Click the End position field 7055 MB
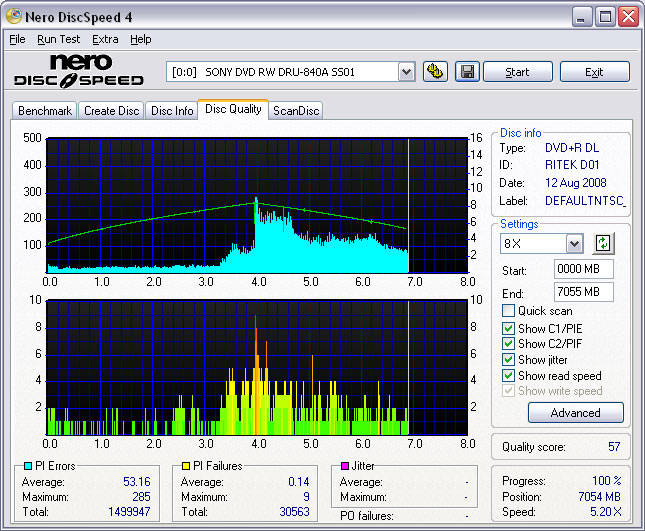Image resolution: width=645 pixels, height=531 pixels. click(583, 292)
